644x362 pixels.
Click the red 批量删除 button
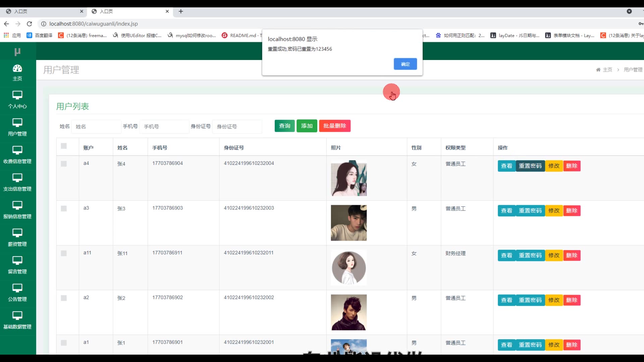334,126
